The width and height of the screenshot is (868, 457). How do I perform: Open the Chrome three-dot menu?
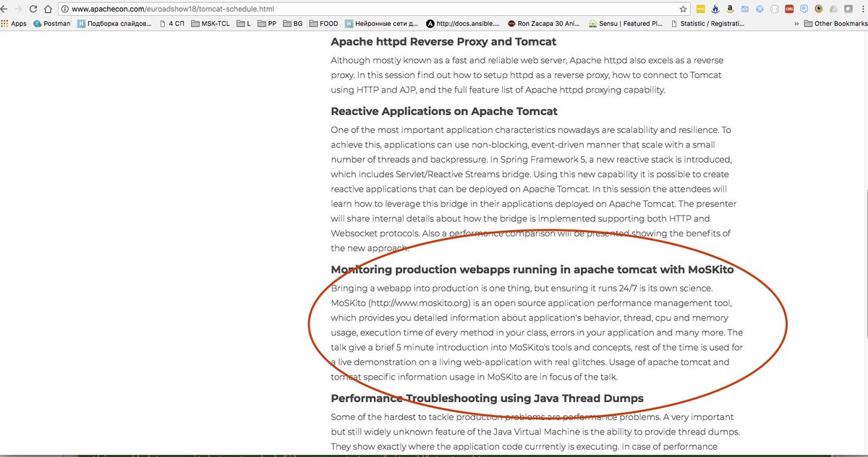pos(863,9)
